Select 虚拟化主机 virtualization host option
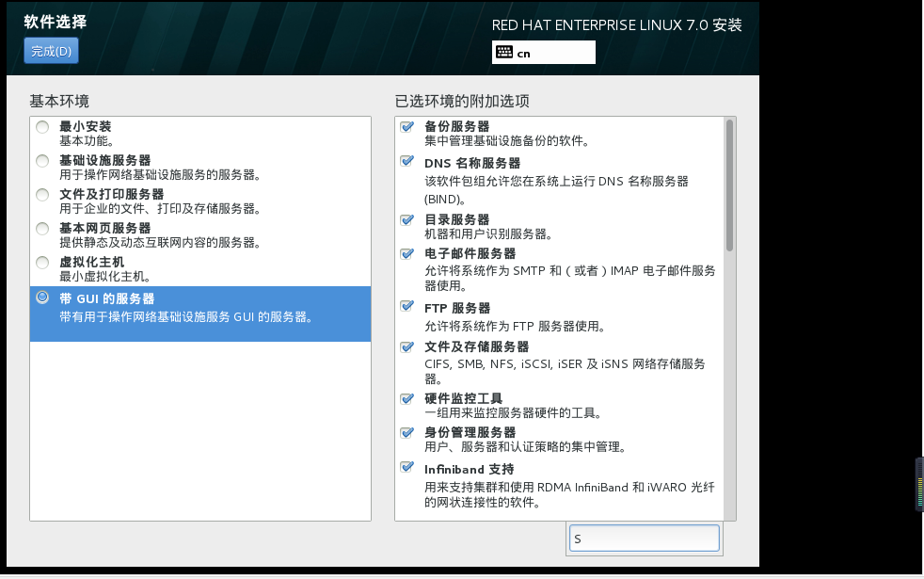Viewport: 924px width, 579px height. pyautogui.click(x=42, y=263)
